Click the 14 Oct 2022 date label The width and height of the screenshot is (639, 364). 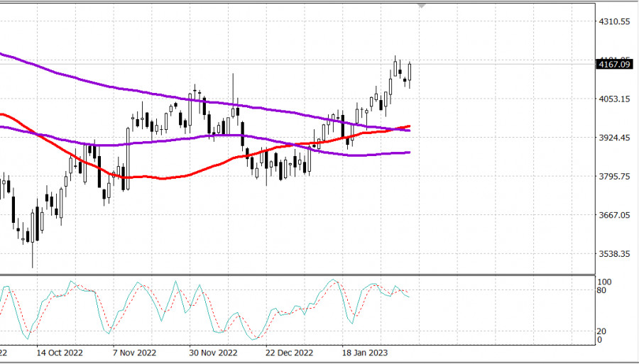pyautogui.click(x=60, y=353)
